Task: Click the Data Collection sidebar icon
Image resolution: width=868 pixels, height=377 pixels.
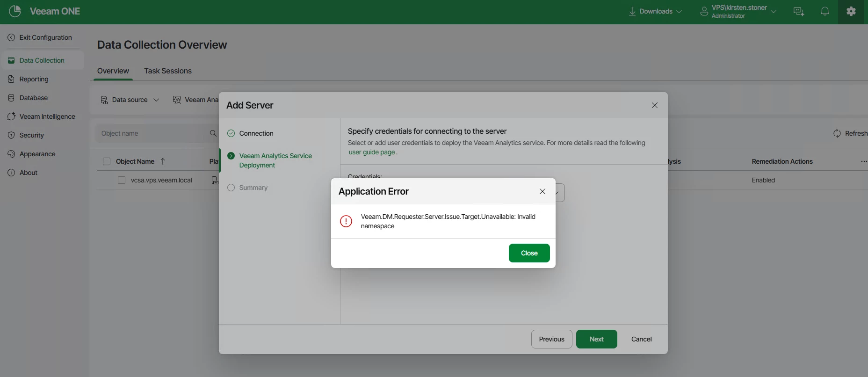Action: (11, 60)
